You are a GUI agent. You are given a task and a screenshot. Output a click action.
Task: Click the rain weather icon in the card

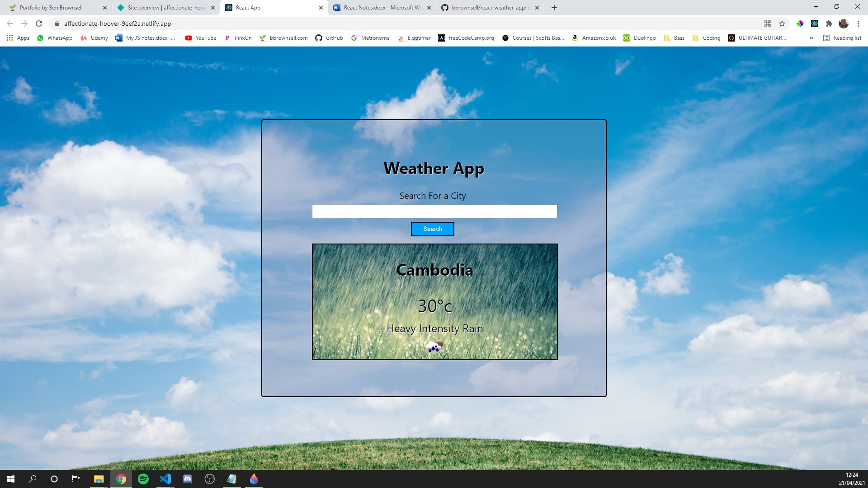[x=434, y=347]
